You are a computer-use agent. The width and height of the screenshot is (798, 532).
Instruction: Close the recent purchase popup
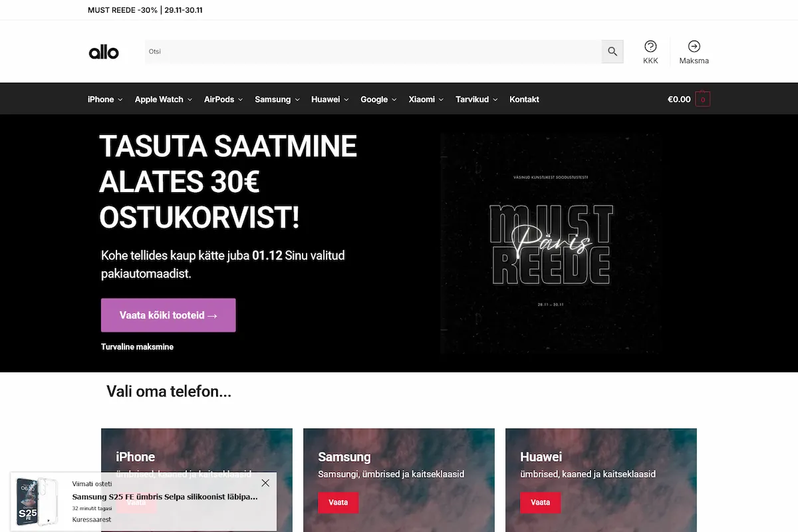[265, 483]
